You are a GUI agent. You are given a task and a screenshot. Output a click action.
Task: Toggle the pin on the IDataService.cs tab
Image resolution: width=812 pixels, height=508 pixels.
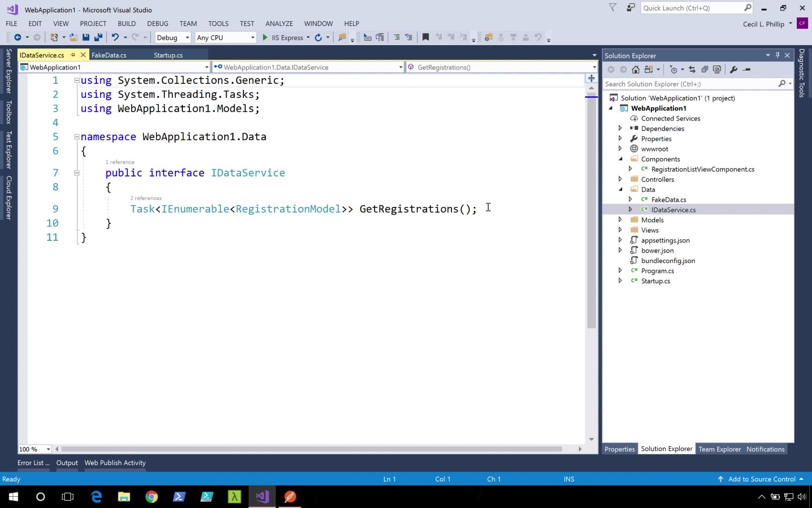pos(73,55)
